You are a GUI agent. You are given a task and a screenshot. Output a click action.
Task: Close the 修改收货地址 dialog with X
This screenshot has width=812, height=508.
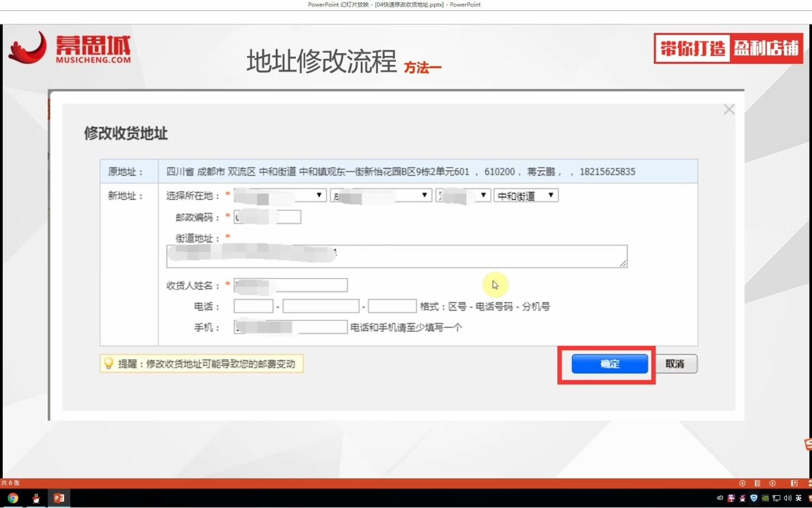click(729, 110)
